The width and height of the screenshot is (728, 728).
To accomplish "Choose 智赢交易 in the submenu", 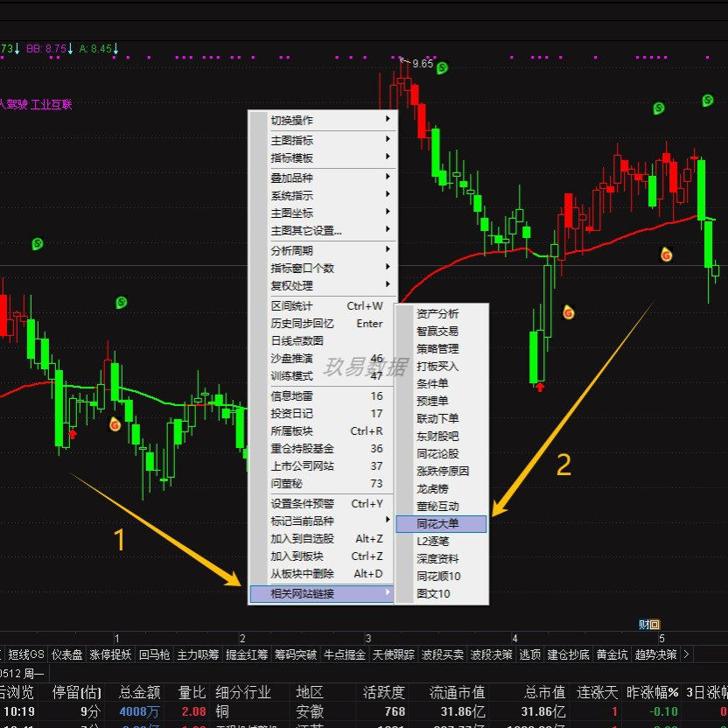I will coord(441,331).
